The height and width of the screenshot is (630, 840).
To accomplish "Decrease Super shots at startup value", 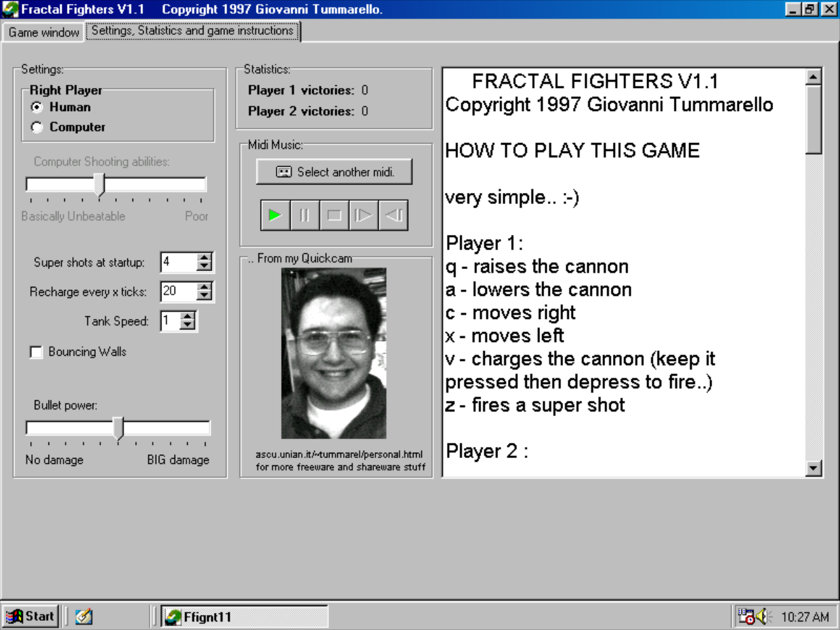I will click(x=205, y=266).
